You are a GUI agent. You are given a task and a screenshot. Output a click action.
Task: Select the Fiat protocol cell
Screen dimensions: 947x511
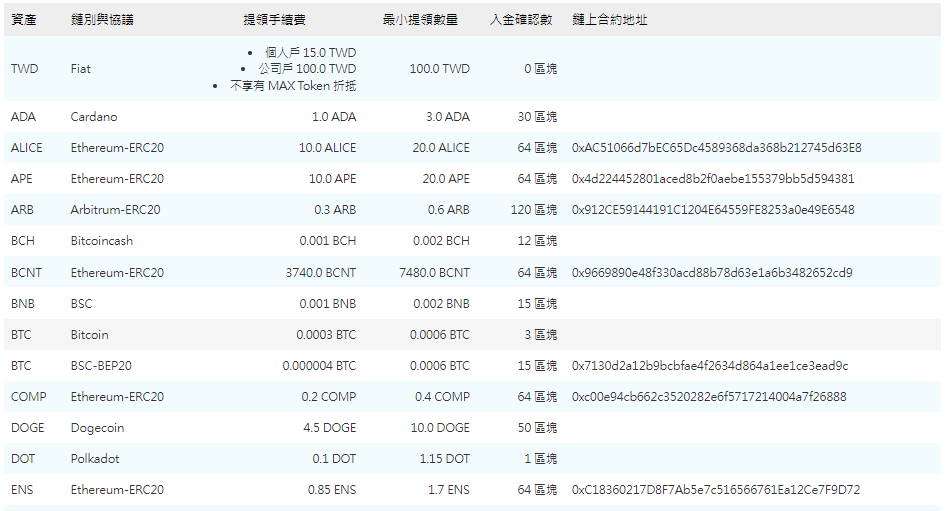[x=80, y=69]
